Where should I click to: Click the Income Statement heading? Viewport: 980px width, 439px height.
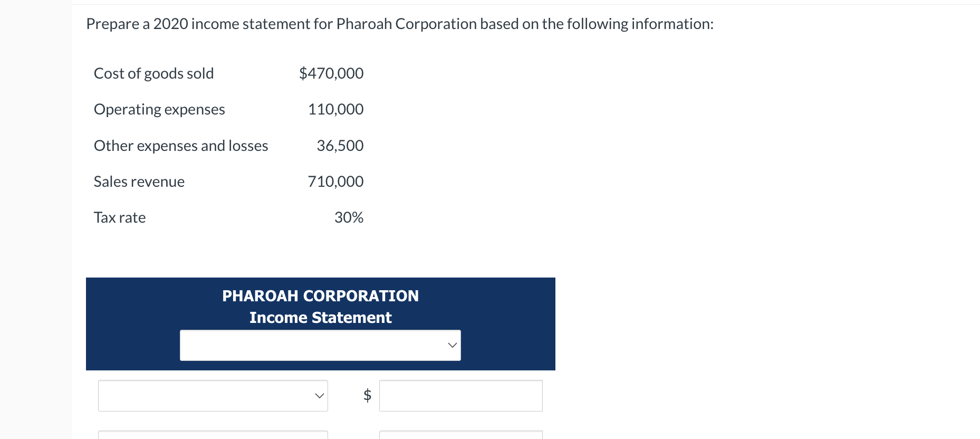pyautogui.click(x=320, y=318)
